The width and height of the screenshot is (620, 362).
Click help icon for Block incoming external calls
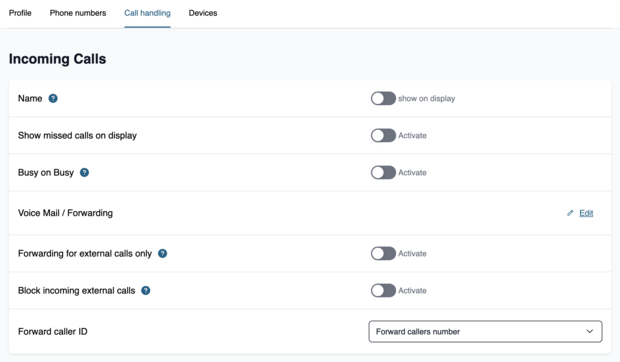[x=146, y=290]
